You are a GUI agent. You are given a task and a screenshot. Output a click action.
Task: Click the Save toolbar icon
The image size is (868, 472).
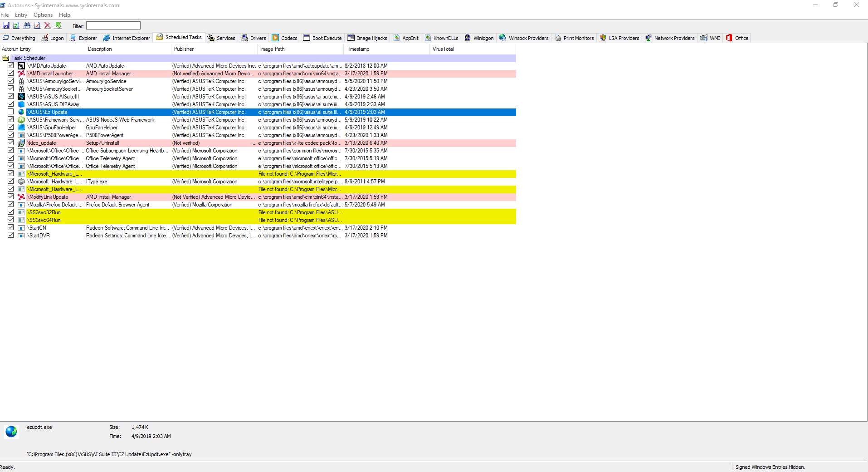[x=6, y=25]
